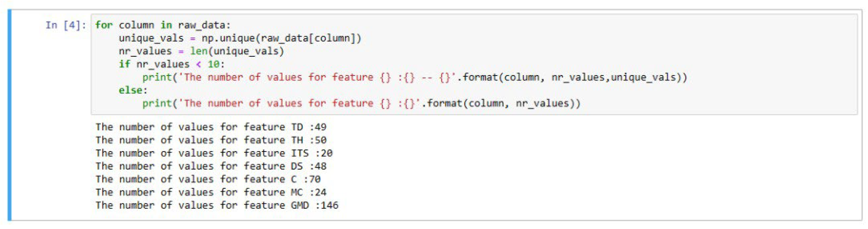This screenshot has height=229, width=868.
Task: Click output line for feature GMD
Action: tap(217, 205)
